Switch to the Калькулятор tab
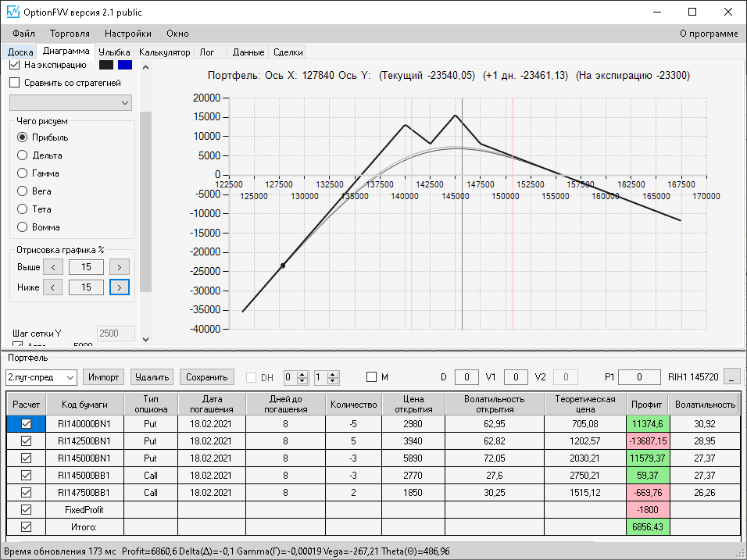Screen dimensions: 747x560 coord(164,52)
